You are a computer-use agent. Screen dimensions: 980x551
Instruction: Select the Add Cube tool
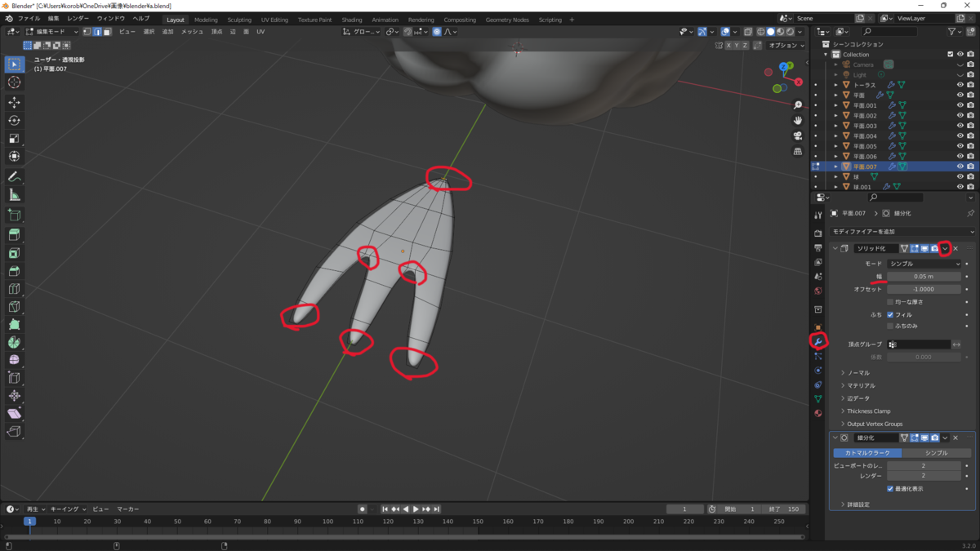click(x=14, y=216)
